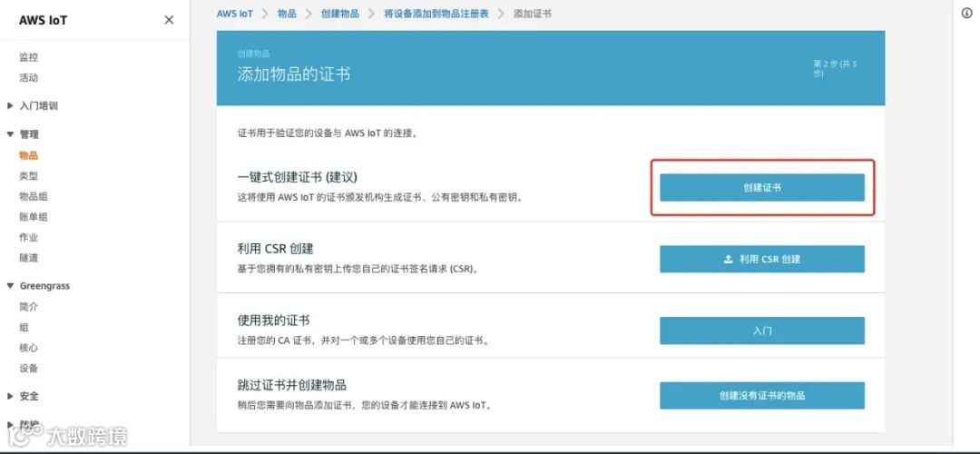Open the AWS IoT breadcrumb link

coord(235,13)
